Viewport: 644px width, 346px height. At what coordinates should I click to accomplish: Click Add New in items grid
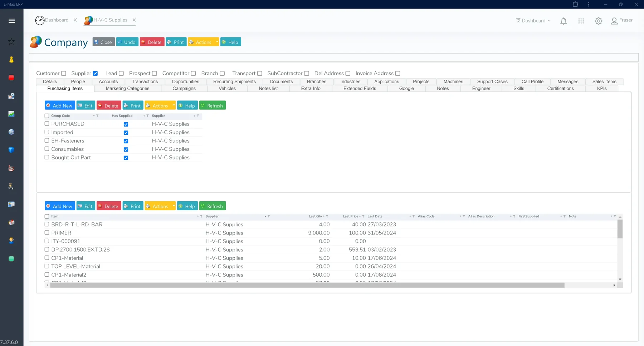point(60,206)
